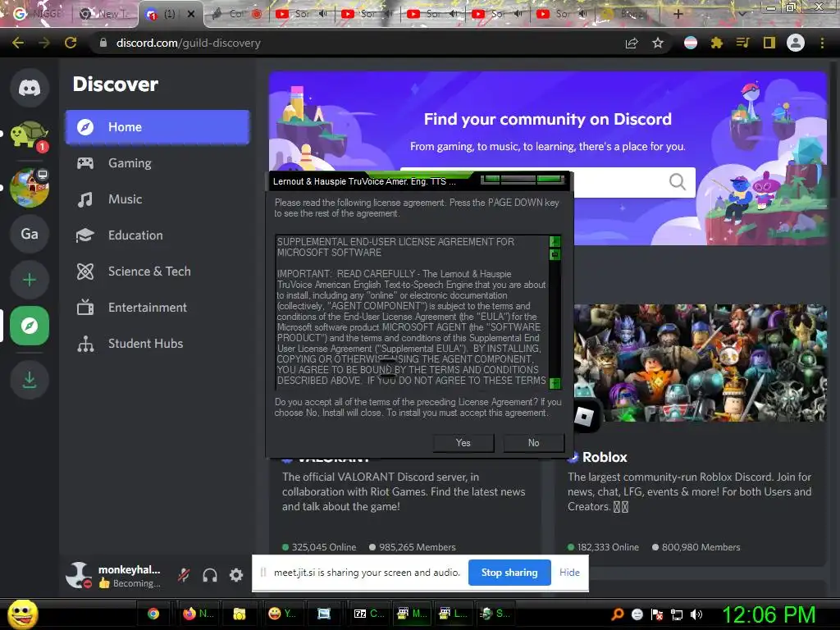This screenshot has width=840, height=630.
Task: Open the turtle server with notification badge
Action: 30,135
